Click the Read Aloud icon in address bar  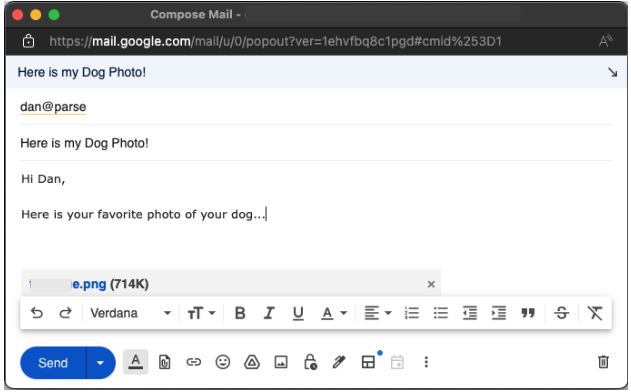pyautogui.click(x=606, y=41)
